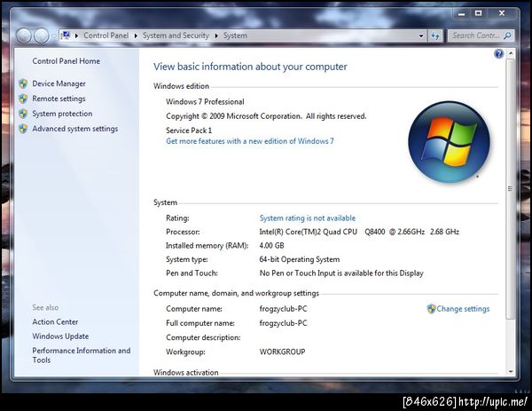Open the Device Manager link
The width and height of the screenshot is (532, 411).
pyautogui.click(x=59, y=83)
